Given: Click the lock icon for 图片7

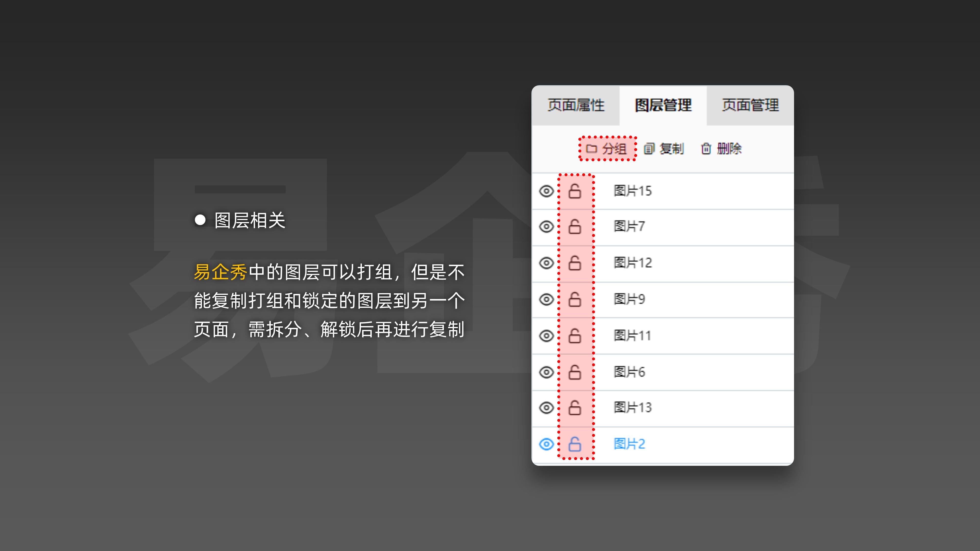Looking at the screenshot, I should 575,227.
